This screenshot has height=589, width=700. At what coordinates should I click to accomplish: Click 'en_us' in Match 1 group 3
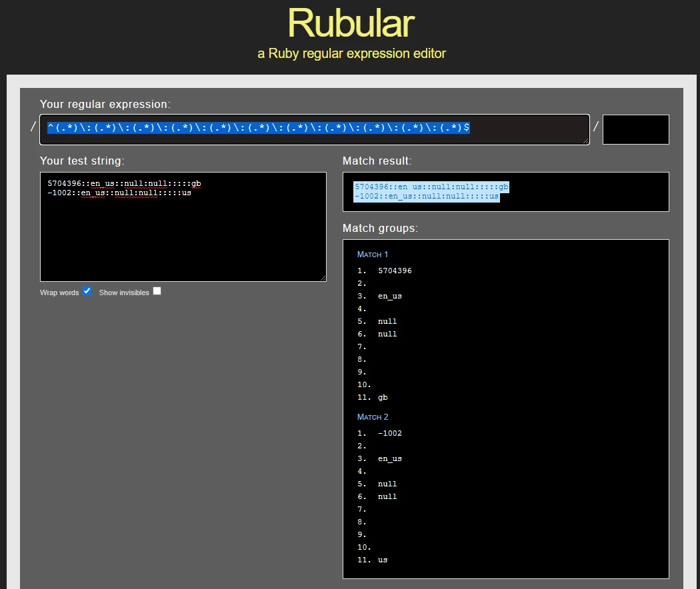pyautogui.click(x=390, y=296)
